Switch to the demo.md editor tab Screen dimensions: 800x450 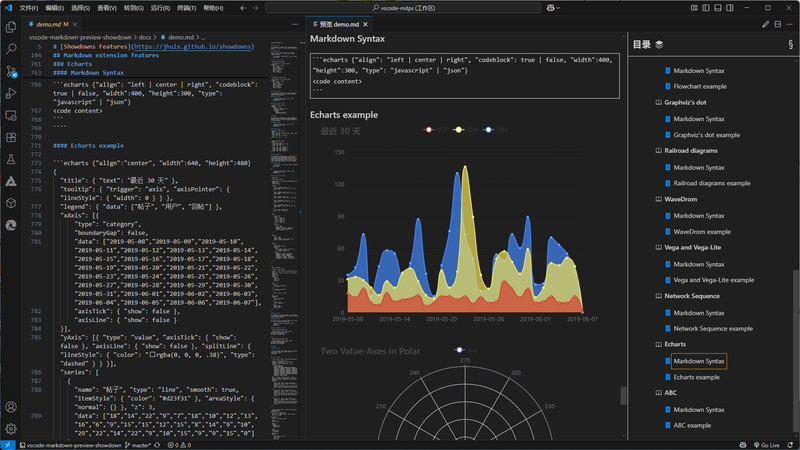[53, 24]
